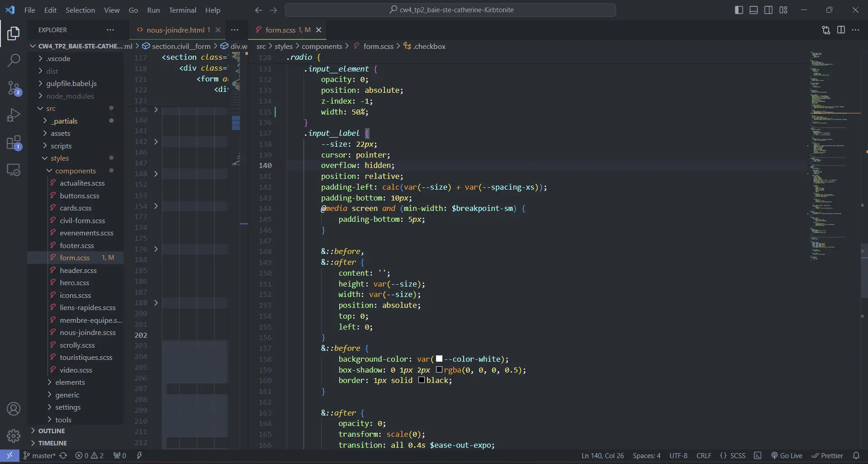Toggle primary side bar visibility

point(739,10)
